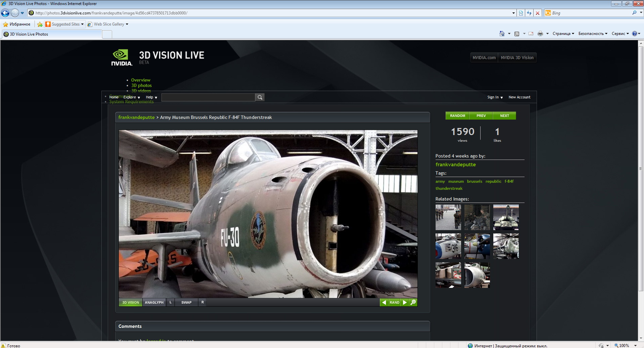This screenshot has height=348, width=644.
Task: Click the Help question mark icon
Action: [x=635, y=34]
